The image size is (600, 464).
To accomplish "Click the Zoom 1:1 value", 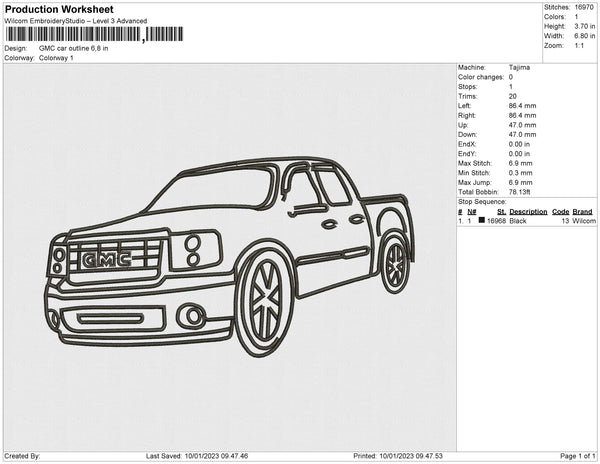I will [578, 46].
